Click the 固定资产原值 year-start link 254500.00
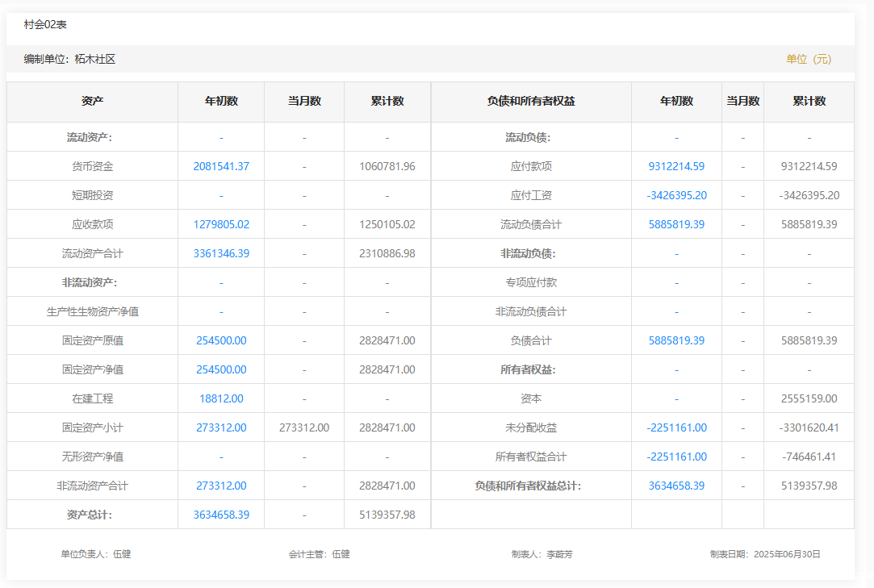Viewport: 874px width, 588px height. (221, 340)
